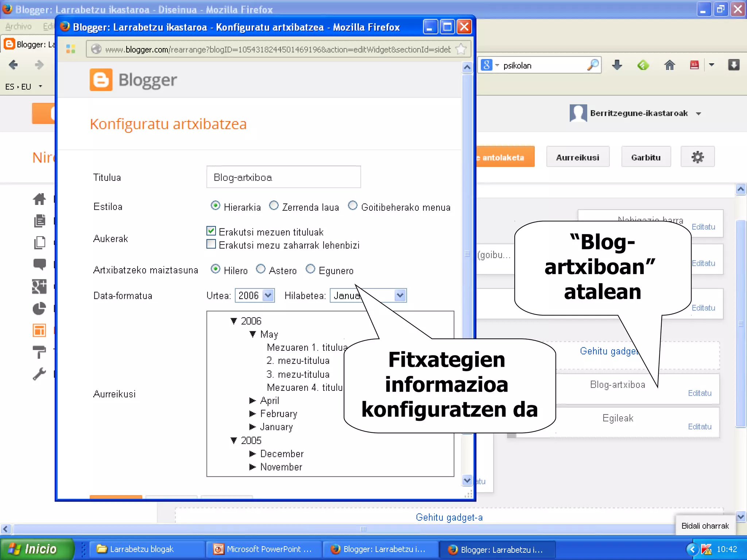Click the site identity globe icon
747x560 pixels.
(x=96, y=49)
